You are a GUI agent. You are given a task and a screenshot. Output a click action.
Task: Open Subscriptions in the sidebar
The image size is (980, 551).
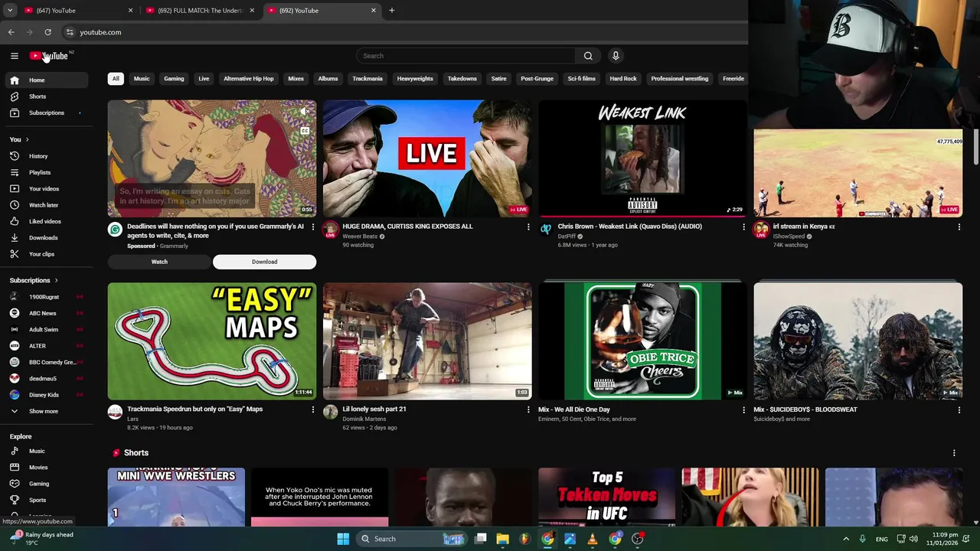(x=47, y=112)
